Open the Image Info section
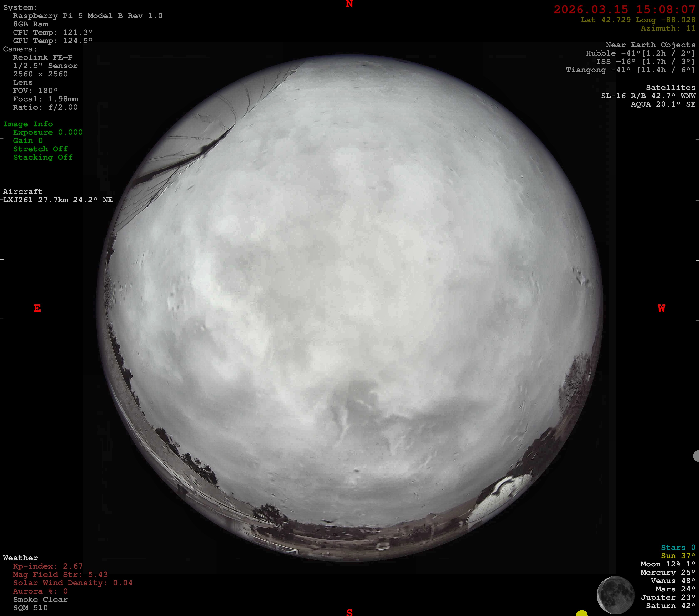The image size is (699, 616). coord(28,124)
